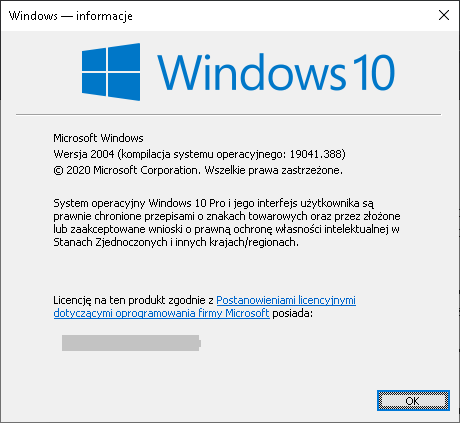Viewport: 460px width, 423px height.
Task: Click the Windows logo icon
Action: coord(111,72)
